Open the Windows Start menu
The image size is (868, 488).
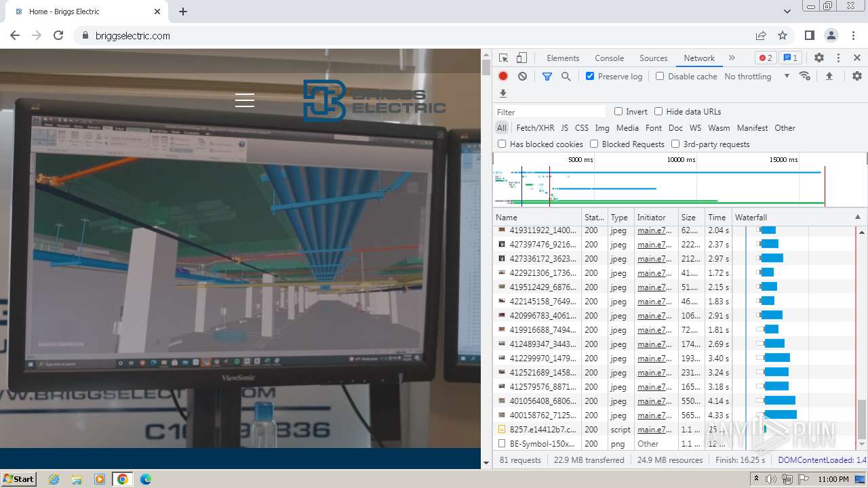coord(18,479)
